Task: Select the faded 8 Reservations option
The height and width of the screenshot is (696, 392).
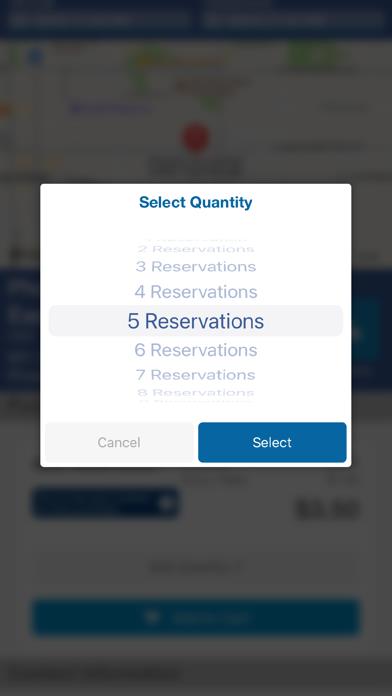Action: tap(196, 393)
